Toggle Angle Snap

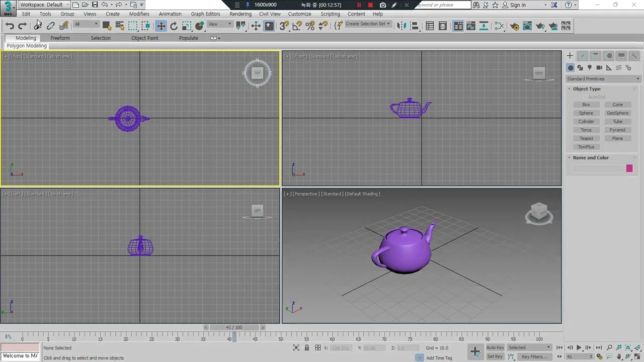(x=297, y=26)
